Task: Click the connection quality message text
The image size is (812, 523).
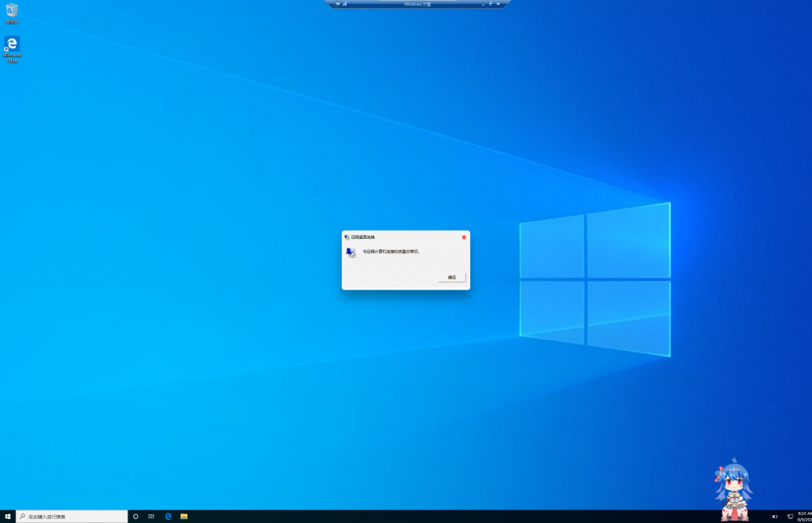Action: (391, 252)
